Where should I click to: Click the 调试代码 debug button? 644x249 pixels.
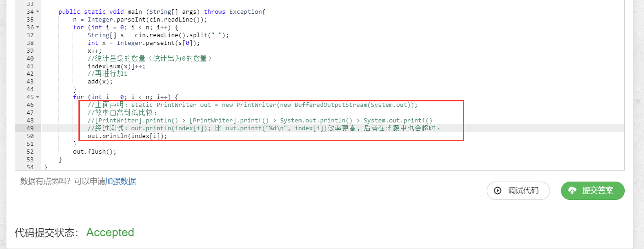[518, 191]
